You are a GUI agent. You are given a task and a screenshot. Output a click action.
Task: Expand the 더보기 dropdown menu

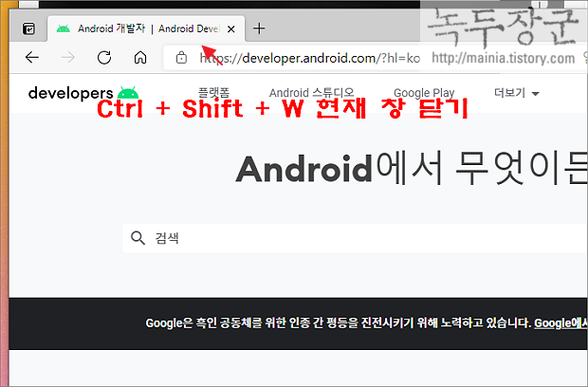click(516, 93)
